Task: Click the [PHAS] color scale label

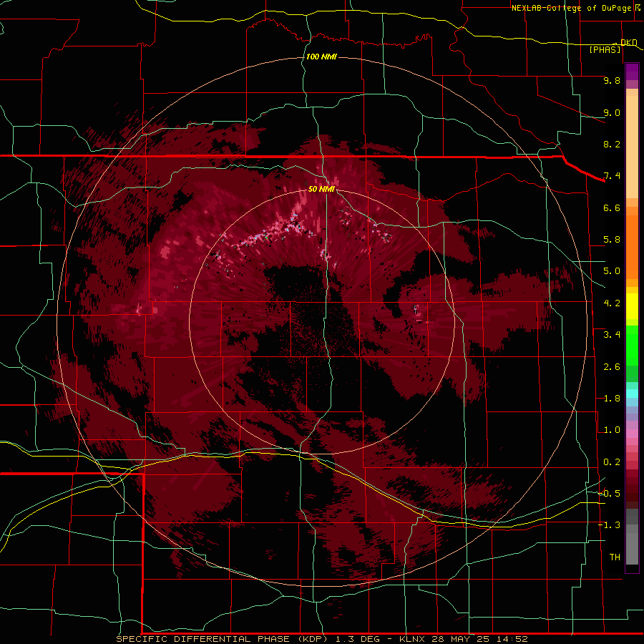Action: (605, 49)
